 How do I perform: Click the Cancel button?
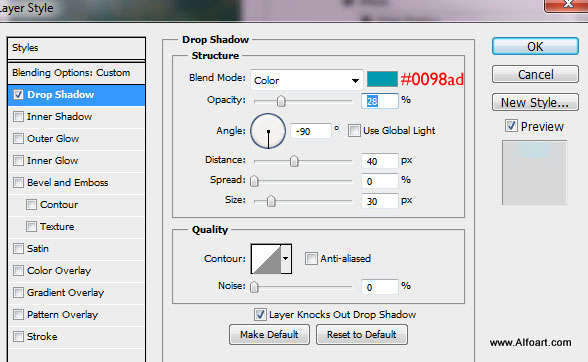(x=535, y=74)
